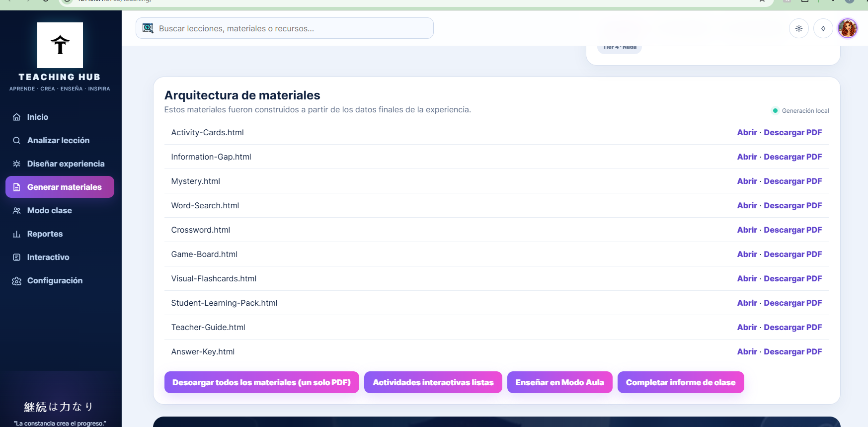Viewport: 868px width, 427px height.
Task: Open the user profile avatar
Action: pos(848,28)
